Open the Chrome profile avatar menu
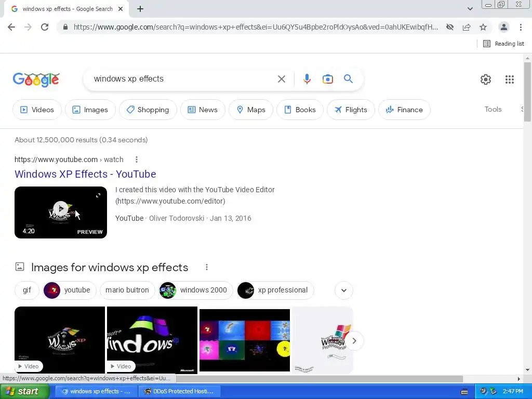This screenshot has width=532, height=399. (x=504, y=27)
